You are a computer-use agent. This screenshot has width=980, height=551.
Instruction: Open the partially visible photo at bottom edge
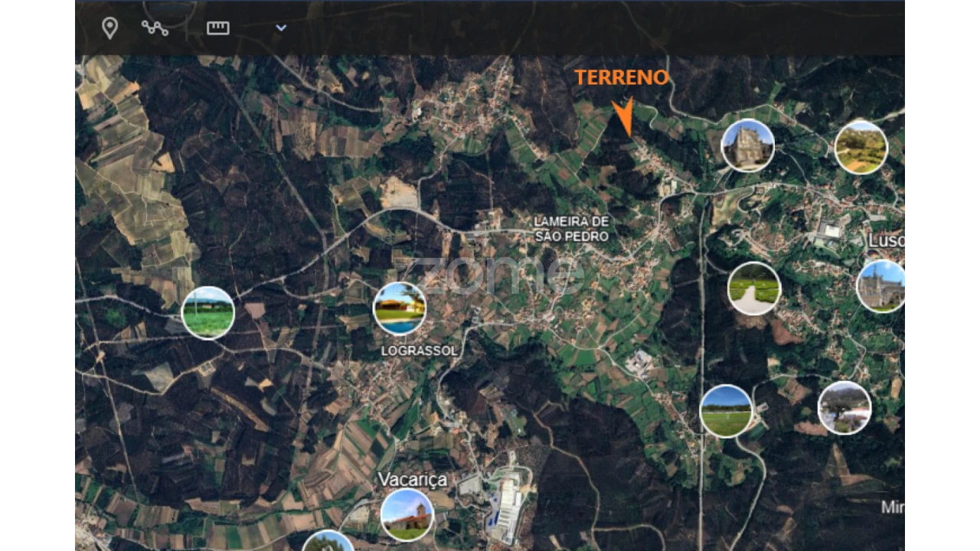click(328, 542)
